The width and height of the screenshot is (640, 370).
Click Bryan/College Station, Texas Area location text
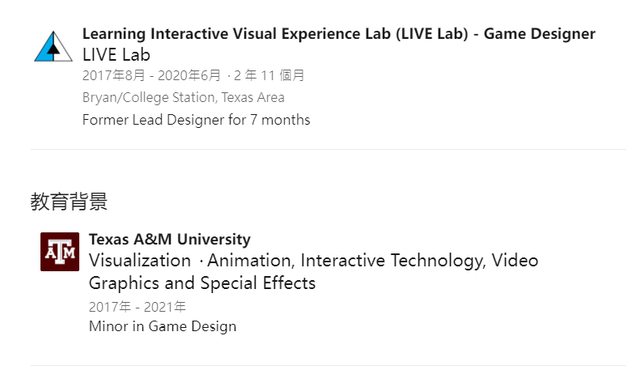point(183,97)
